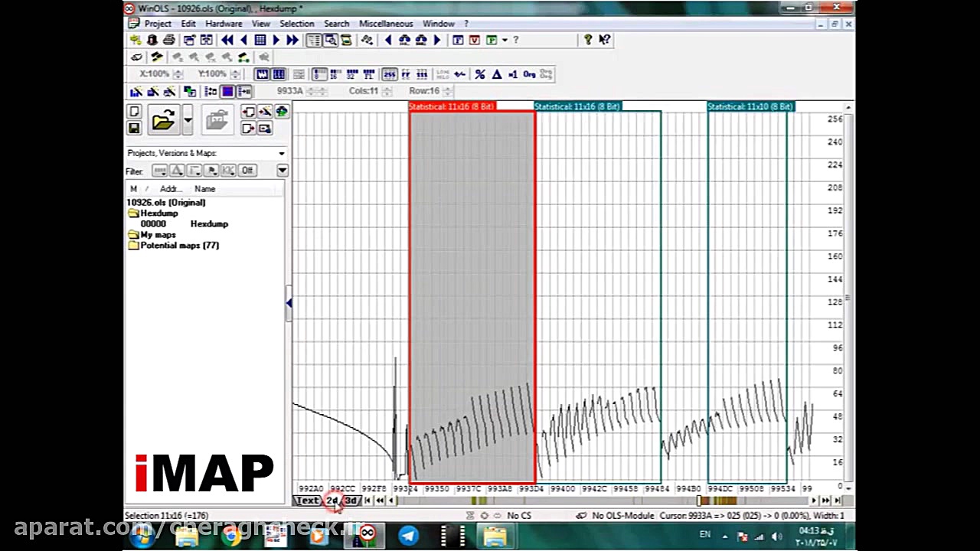Click the red V window icon
Image resolution: width=980 pixels, height=551 pixels.
[x=475, y=40]
